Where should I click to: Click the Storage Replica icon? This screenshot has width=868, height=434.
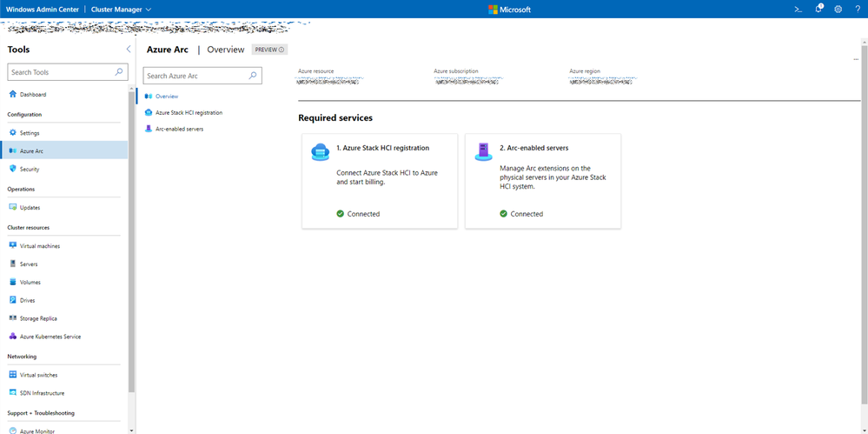click(x=13, y=318)
